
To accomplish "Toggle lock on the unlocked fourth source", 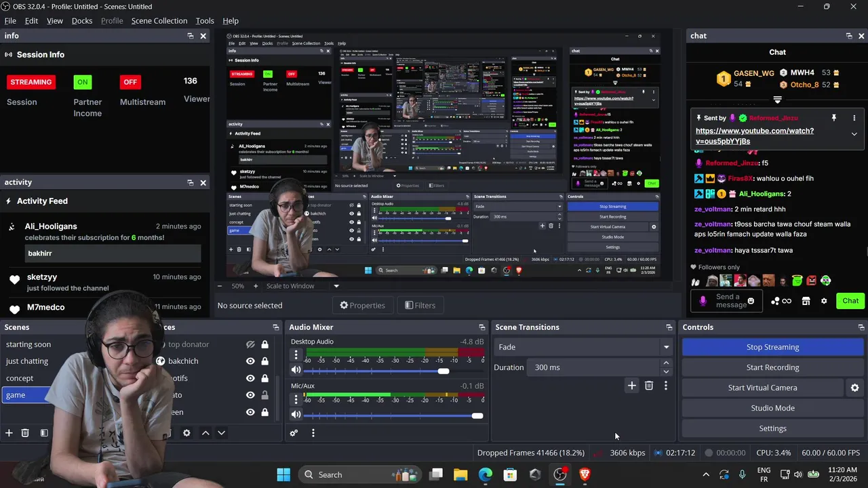I will (265, 395).
